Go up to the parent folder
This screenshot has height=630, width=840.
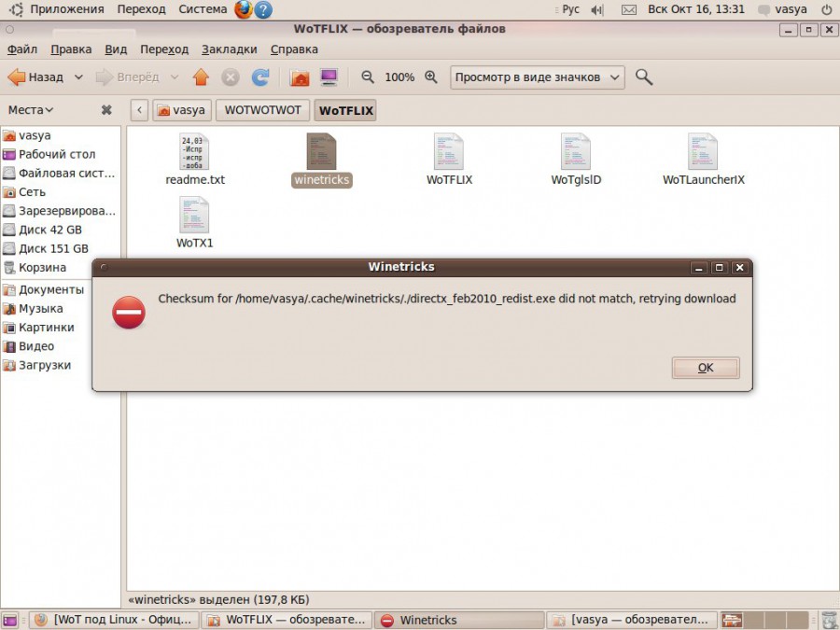tap(201, 77)
